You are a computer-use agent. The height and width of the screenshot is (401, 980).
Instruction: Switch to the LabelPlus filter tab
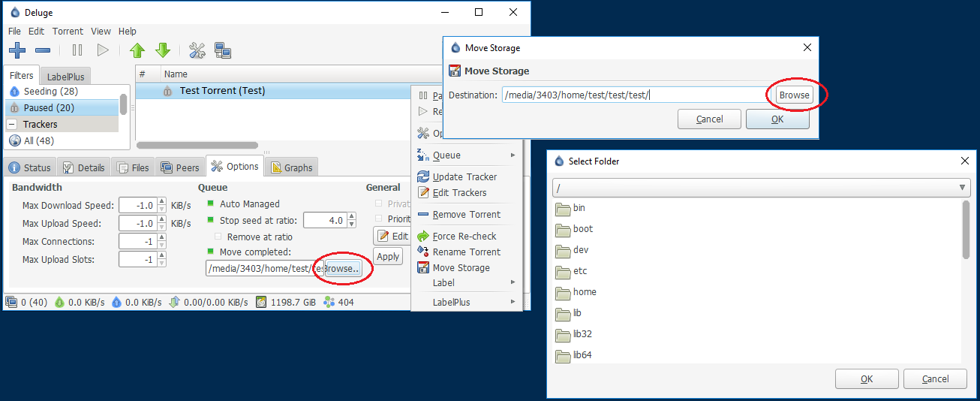point(65,77)
